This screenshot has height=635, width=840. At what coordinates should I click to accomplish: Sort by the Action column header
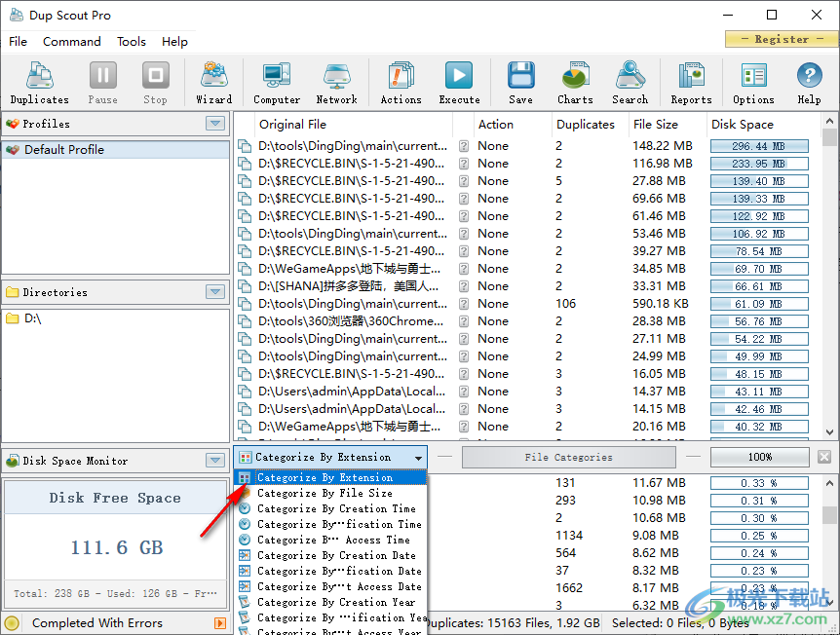(513, 125)
